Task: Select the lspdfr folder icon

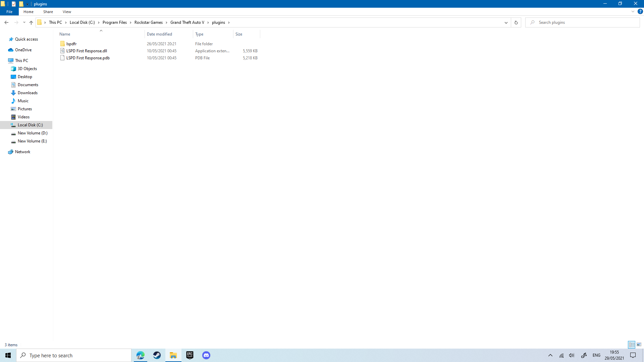Action: click(62, 44)
